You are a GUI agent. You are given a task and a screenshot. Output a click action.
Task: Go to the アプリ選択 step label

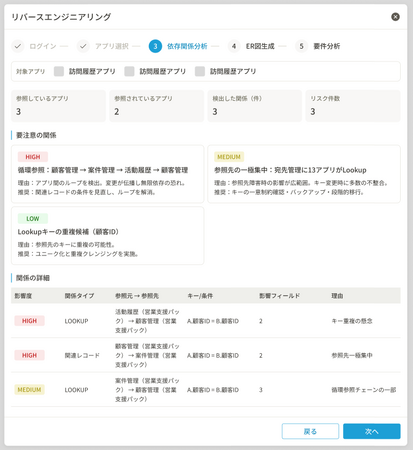click(112, 46)
